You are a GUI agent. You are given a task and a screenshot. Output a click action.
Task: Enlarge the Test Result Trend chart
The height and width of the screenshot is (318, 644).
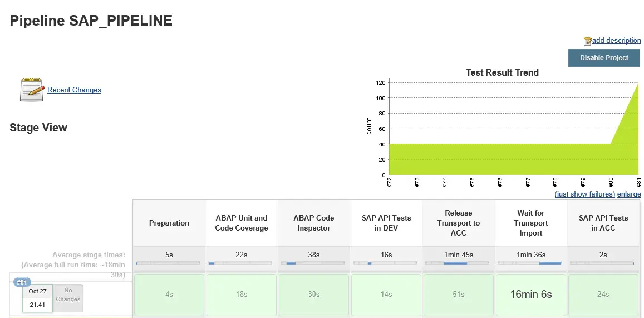629,194
